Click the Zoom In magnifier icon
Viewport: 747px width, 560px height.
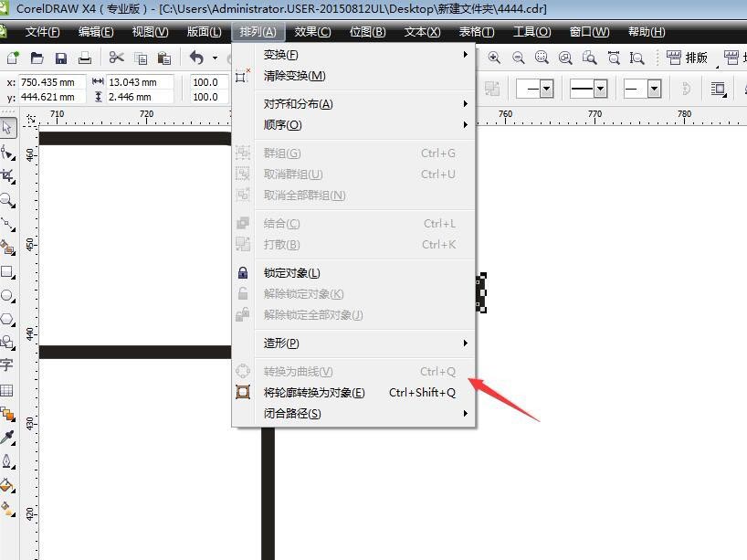pyautogui.click(x=494, y=58)
